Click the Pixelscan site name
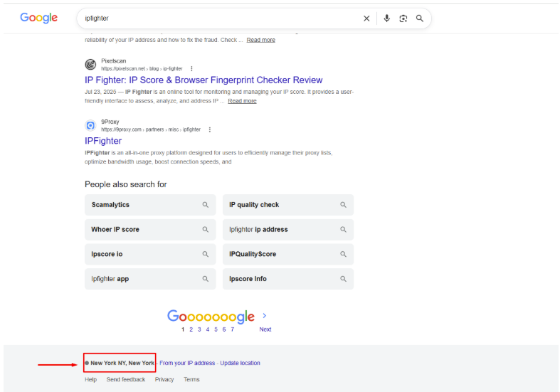Image resolution: width=560 pixels, height=392 pixels. coord(114,61)
